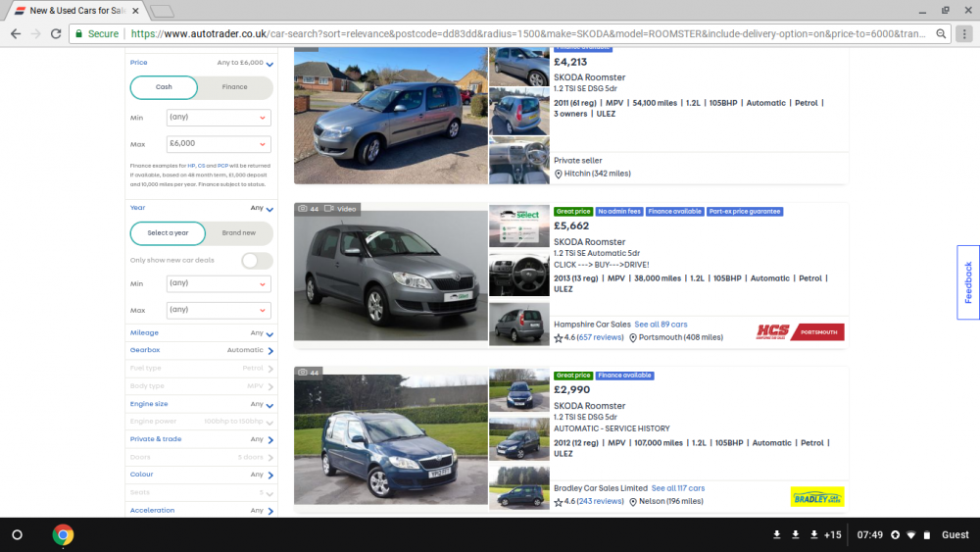Open the Year Max dropdown
The width and height of the screenshot is (980, 552).
tap(219, 310)
